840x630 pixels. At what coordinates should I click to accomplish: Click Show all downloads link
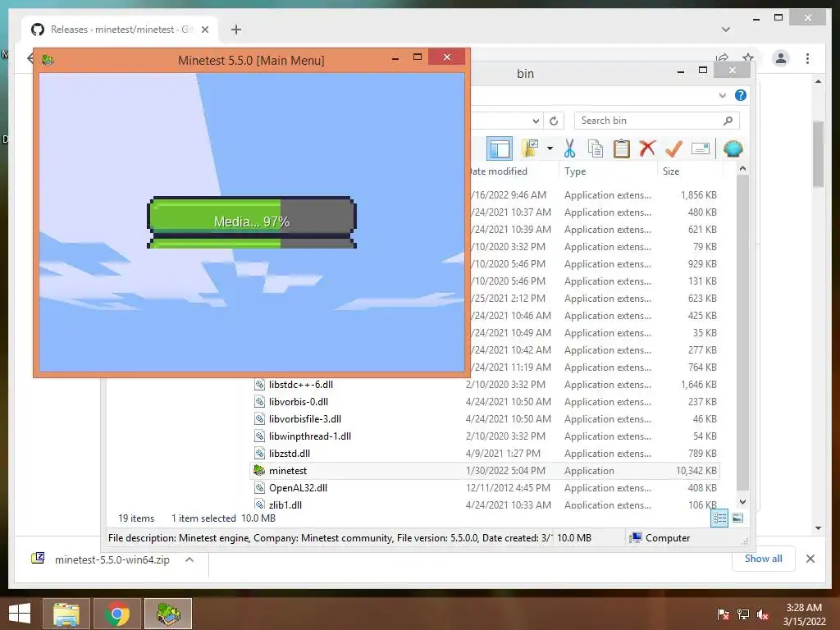click(x=764, y=559)
